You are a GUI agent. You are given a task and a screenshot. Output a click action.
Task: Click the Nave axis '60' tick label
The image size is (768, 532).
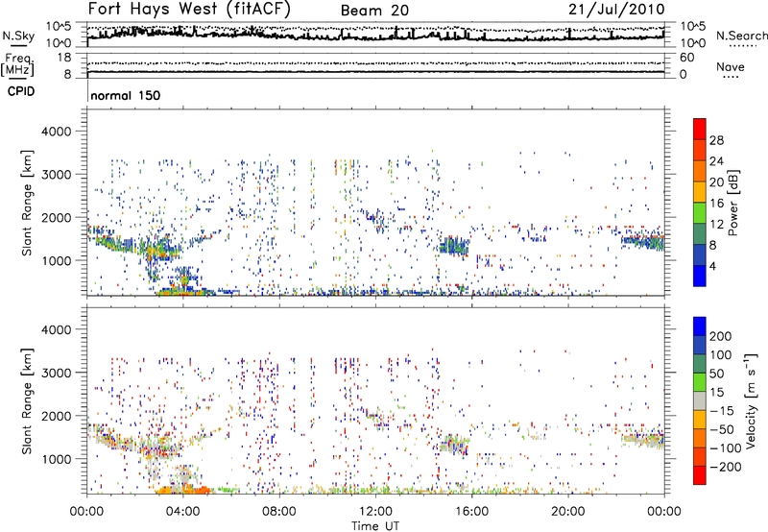(x=686, y=58)
